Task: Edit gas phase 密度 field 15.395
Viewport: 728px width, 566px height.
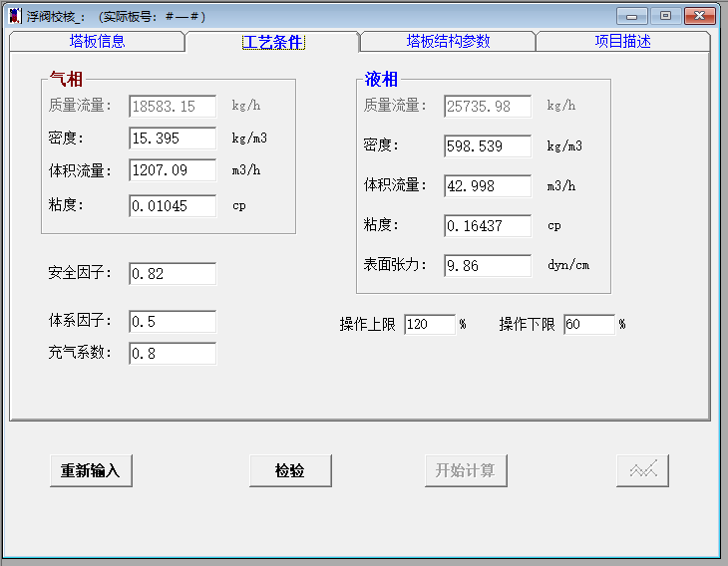Action: (x=173, y=139)
